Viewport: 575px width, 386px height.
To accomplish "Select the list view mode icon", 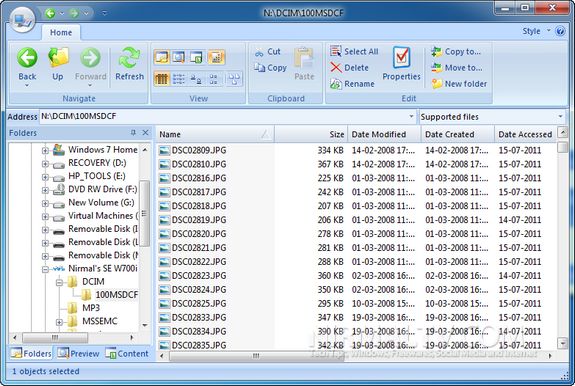I will coord(179,78).
